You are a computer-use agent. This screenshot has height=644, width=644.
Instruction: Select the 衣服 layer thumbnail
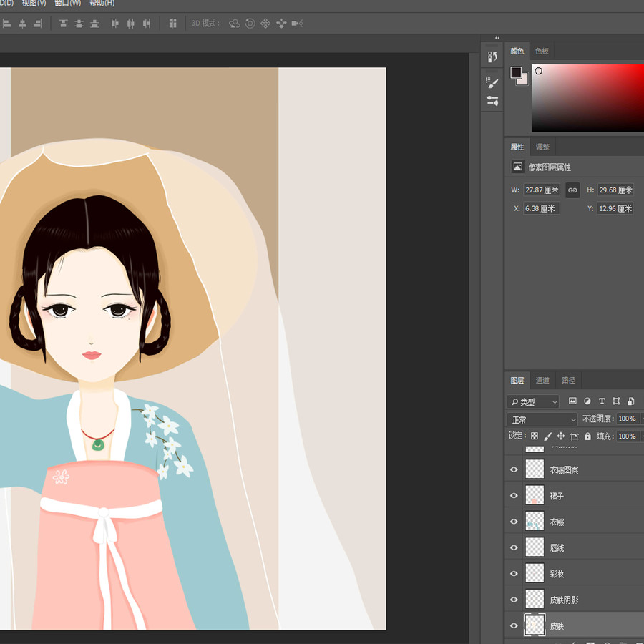(x=535, y=522)
